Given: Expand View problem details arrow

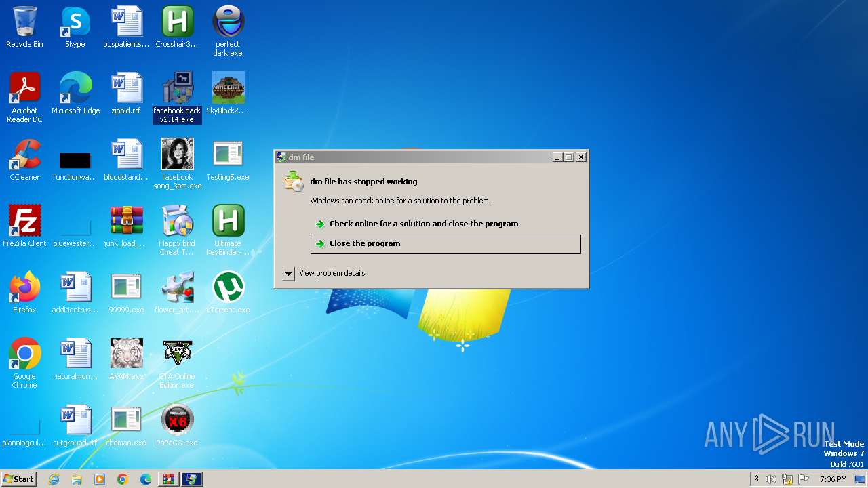Looking at the screenshot, I should coord(288,273).
